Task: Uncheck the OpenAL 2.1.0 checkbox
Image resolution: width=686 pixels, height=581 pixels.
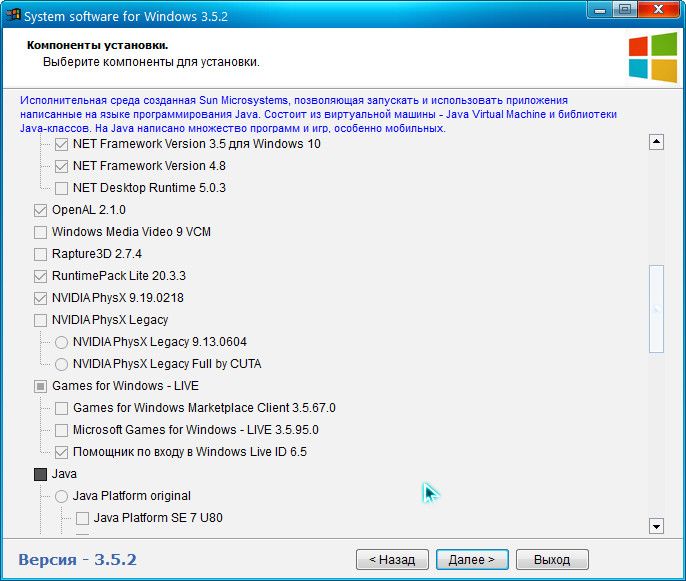Action: point(40,210)
